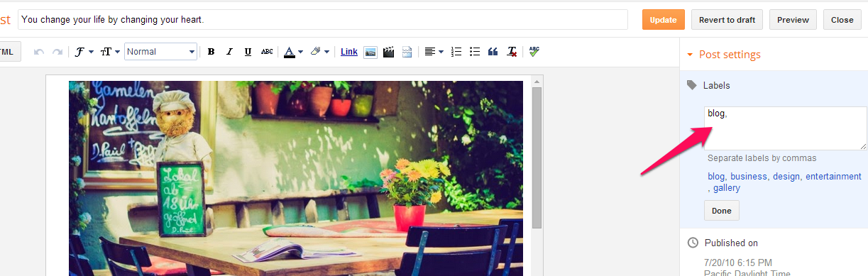Open the font family menu
Viewport: 868px width, 276px height.
[84, 52]
